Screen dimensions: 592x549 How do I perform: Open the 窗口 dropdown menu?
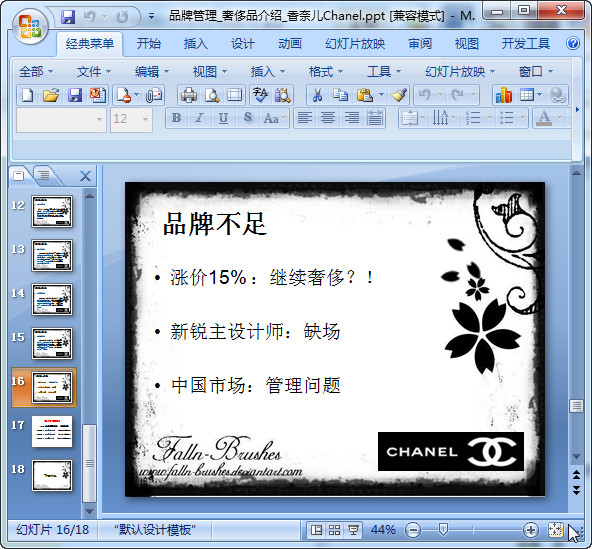(x=536, y=71)
